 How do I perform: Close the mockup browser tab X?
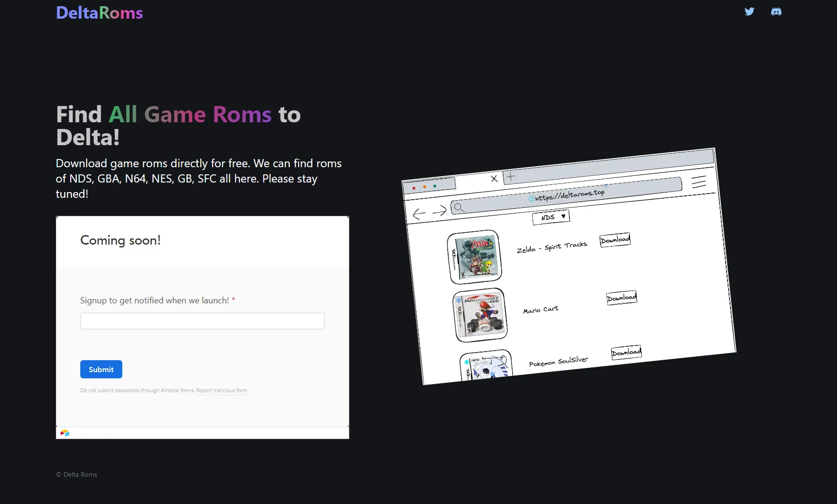(494, 179)
